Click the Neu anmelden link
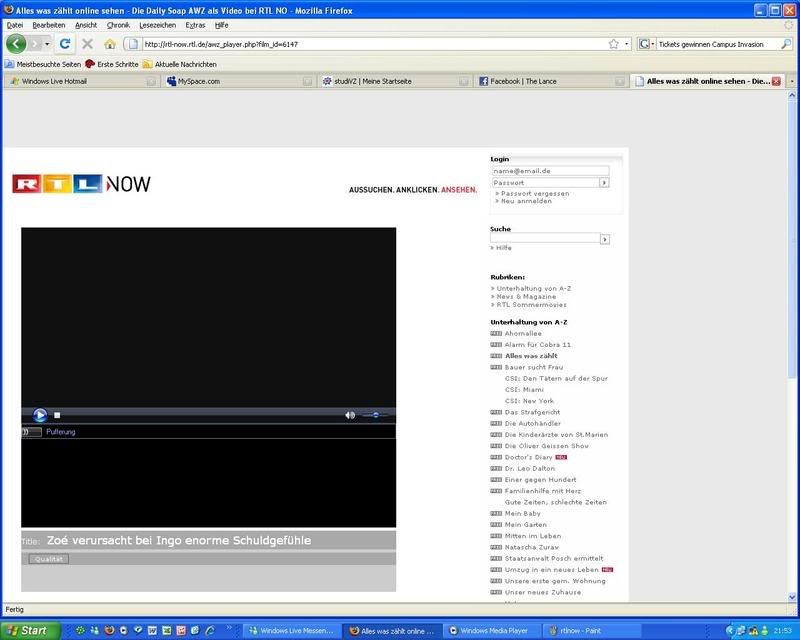This screenshot has width=800, height=640. click(526, 201)
